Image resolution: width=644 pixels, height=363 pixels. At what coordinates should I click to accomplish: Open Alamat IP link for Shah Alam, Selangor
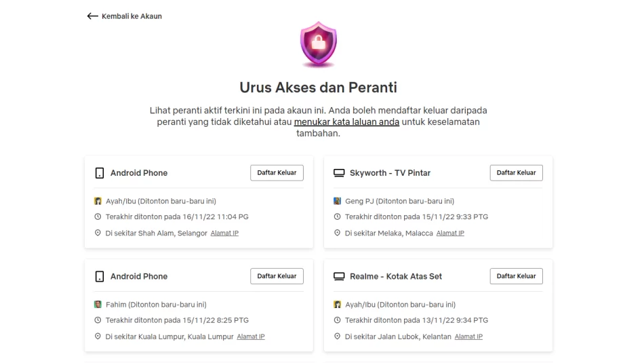(x=224, y=233)
